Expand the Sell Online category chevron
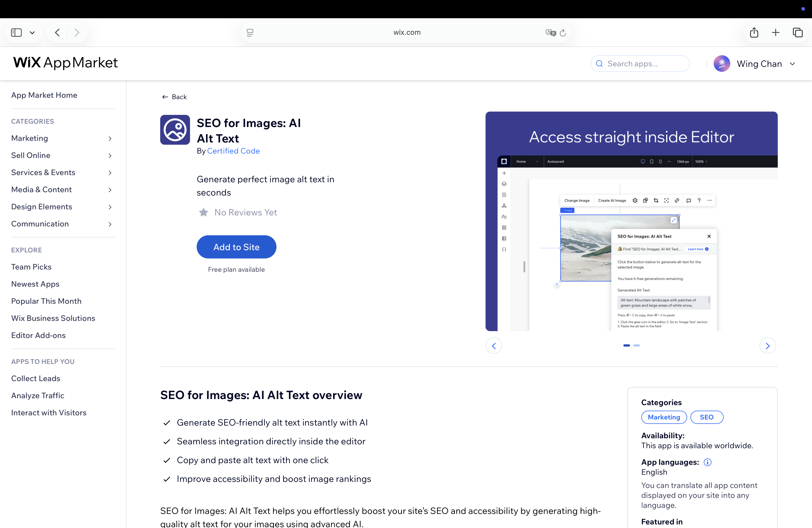The height and width of the screenshot is (528, 812). tap(110, 155)
